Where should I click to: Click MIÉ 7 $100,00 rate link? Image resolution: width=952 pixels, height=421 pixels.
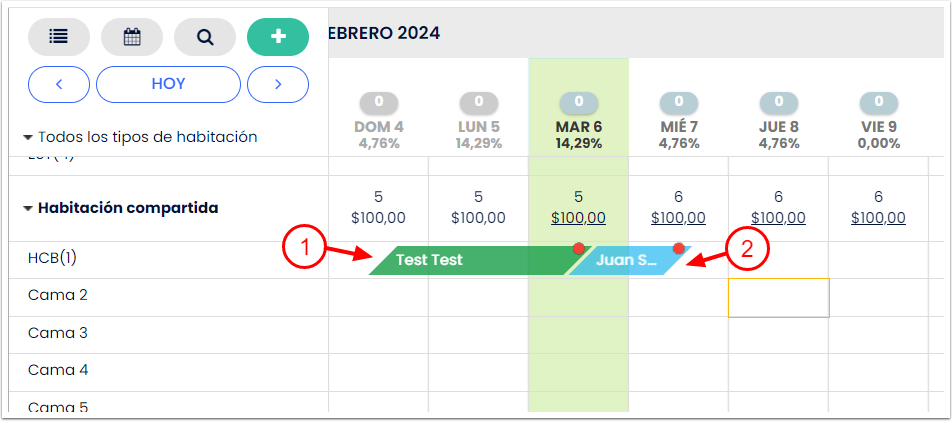[678, 218]
